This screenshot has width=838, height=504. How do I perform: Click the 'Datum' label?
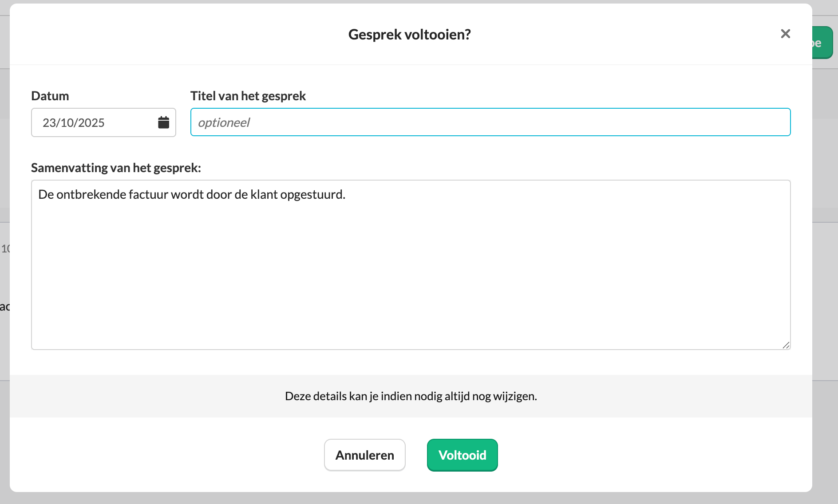pyautogui.click(x=50, y=96)
